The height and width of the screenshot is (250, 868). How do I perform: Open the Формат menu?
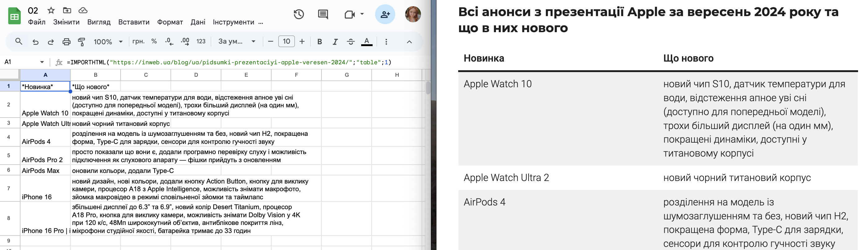click(170, 22)
